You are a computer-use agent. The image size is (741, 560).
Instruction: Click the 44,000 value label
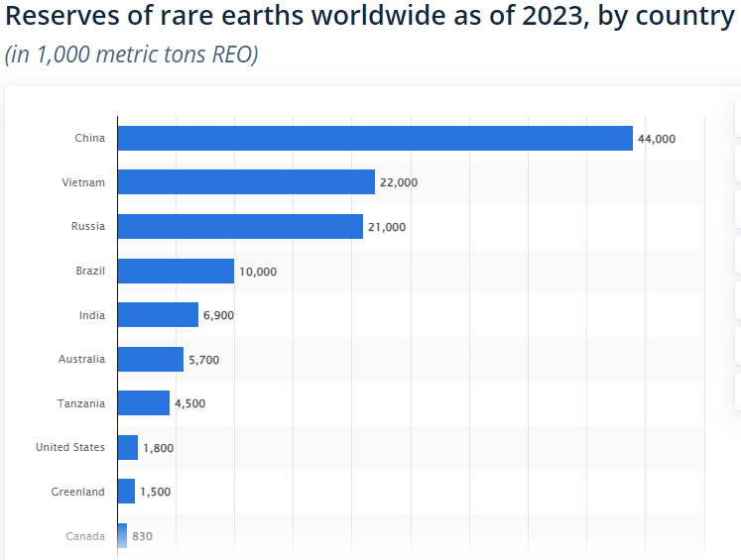pos(657,139)
